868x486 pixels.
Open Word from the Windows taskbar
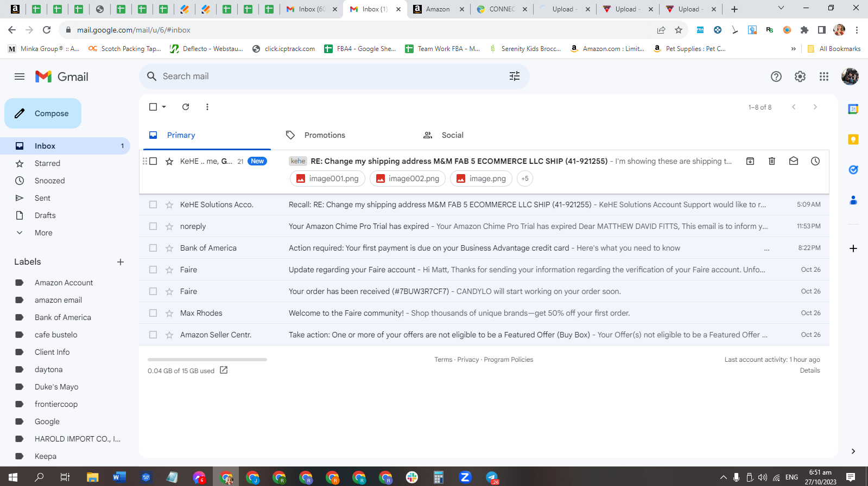point(119,477)
